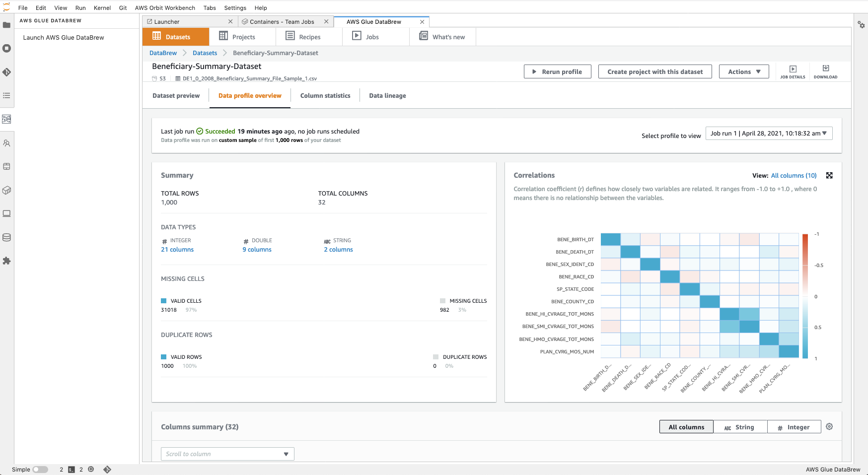Switch to the Projects section

point(242,37)
